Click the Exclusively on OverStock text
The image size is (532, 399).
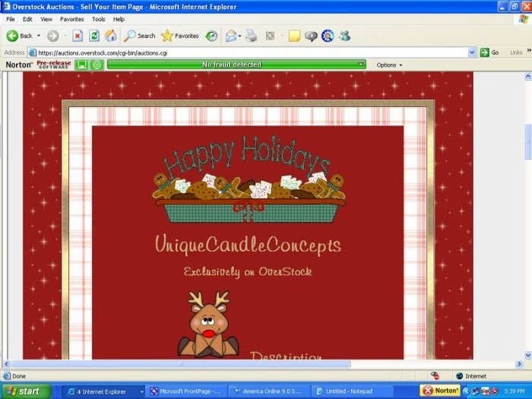[248, 271]
